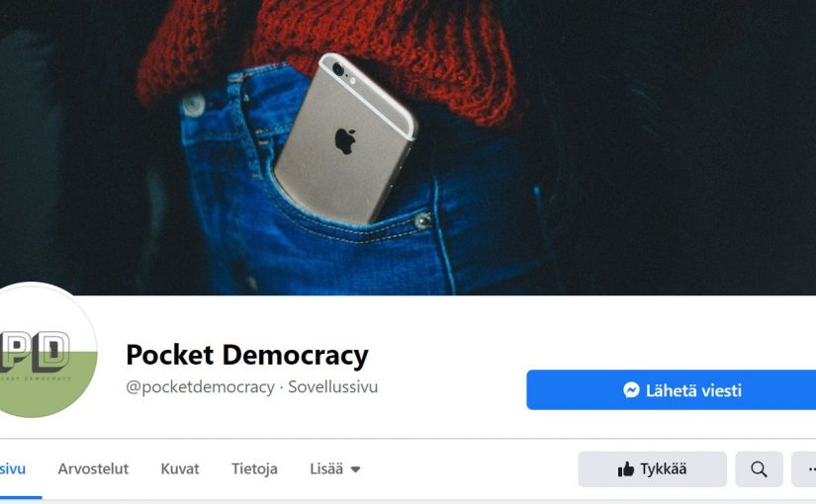Click the Pocket Democracy page title
Screen dimensions: 816x504
247,355
